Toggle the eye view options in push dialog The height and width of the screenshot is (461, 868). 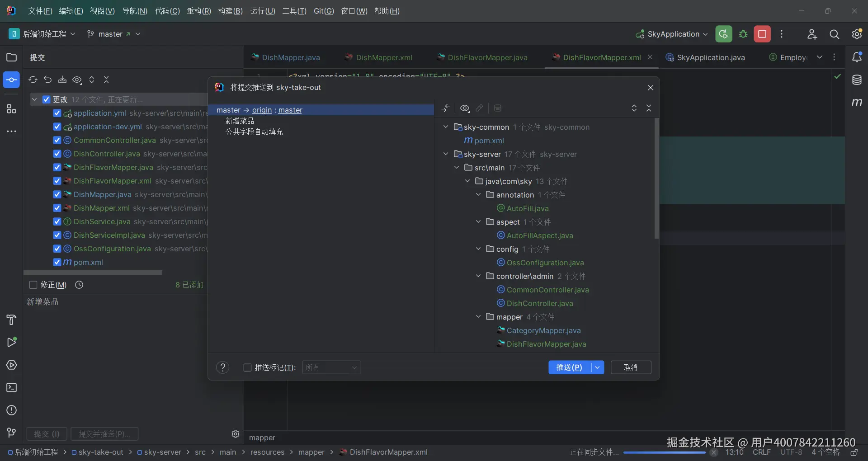pos(465,108)
